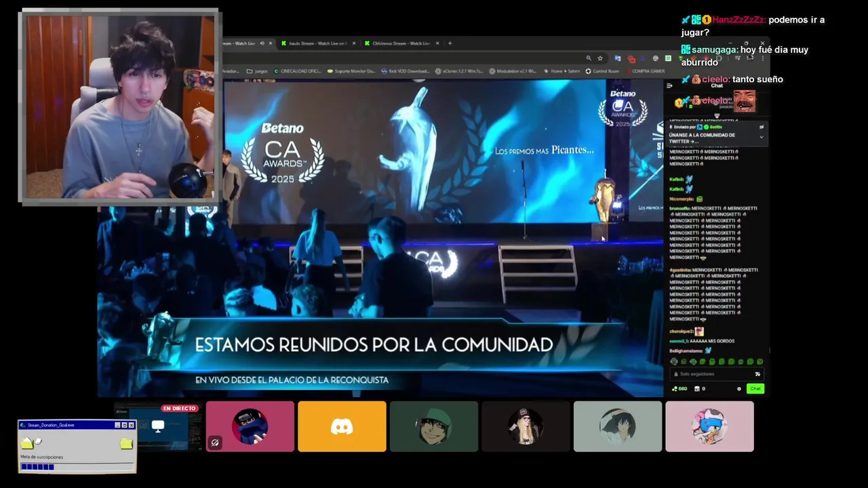Select the last quick emote in the chat row
868x488 pixels.
[759, 362]
